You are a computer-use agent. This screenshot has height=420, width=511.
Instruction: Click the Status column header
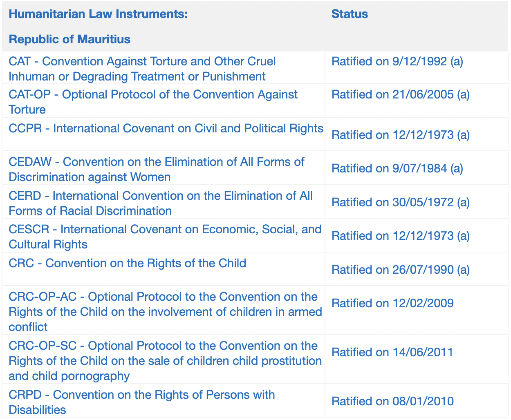[x=350, y=14]
